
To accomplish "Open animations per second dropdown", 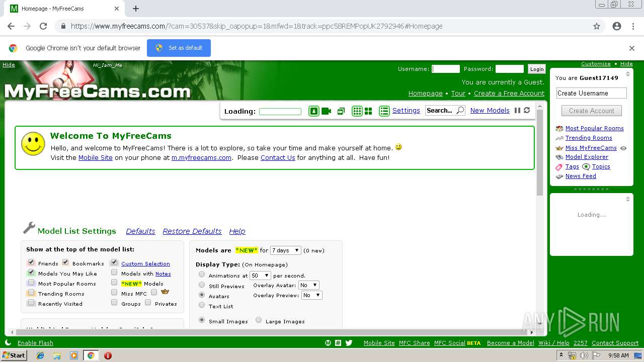I will coord(261,276).
